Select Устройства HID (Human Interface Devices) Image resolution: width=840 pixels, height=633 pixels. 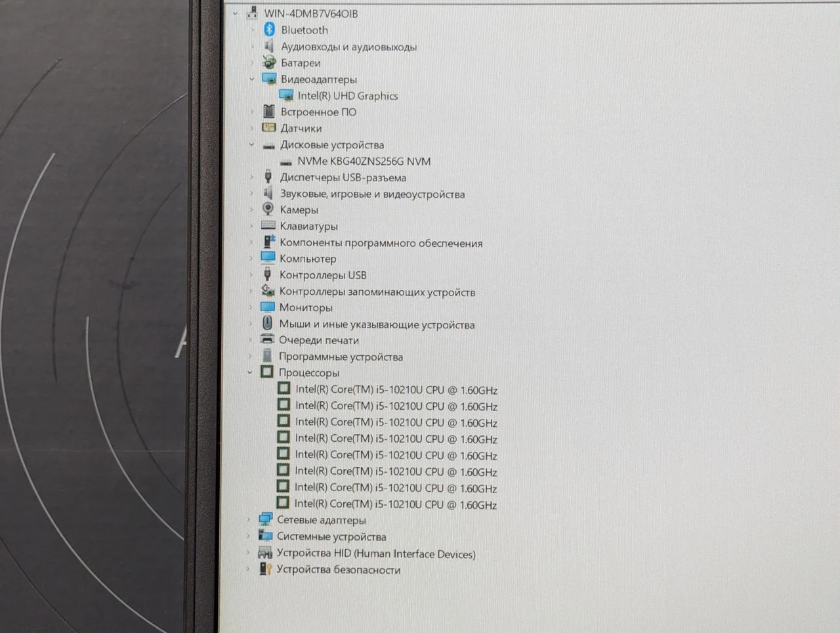click(376, 554)
